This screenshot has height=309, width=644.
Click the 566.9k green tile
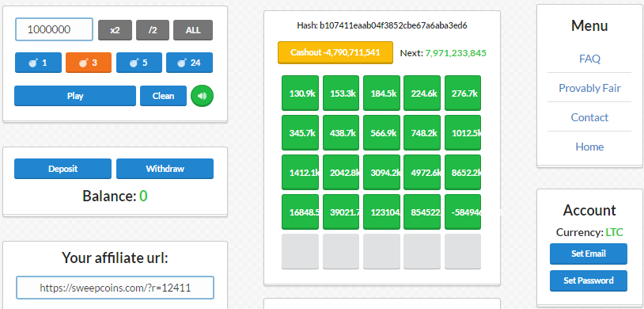(381, 132)
